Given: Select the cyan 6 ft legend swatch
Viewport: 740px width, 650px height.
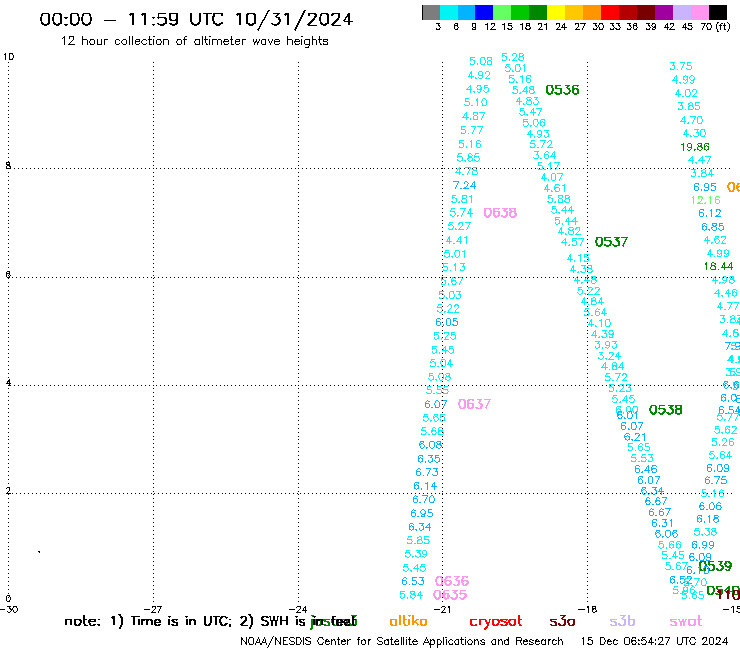Looking at the screenshot, I should tap(449, 12).
